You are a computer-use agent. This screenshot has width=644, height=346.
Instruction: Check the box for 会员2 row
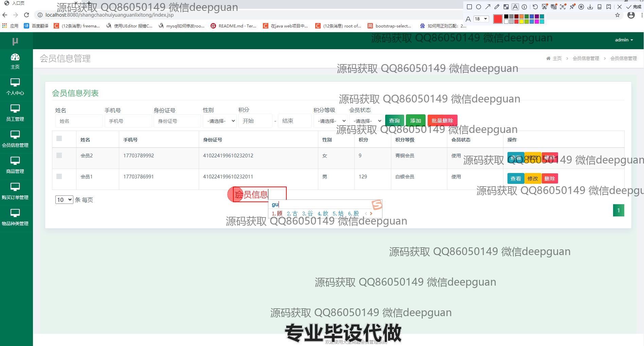pyautogui.click(x=59, y=155)
